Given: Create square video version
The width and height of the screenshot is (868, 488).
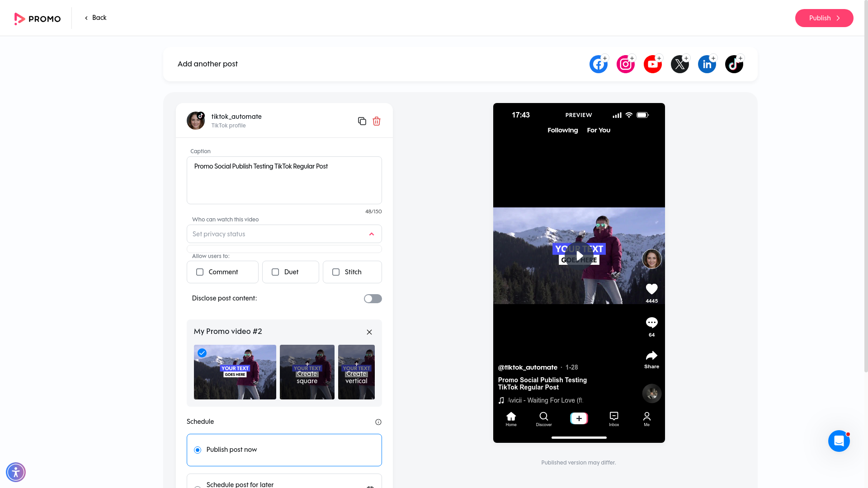Looking at the screenshot, I should coord(307,372).
